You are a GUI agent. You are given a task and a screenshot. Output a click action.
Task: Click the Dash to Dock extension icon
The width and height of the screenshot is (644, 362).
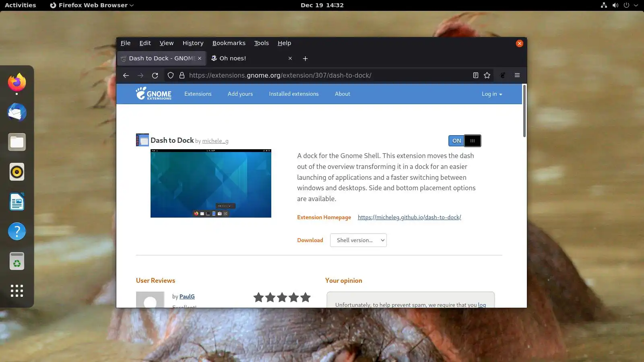tap(142, 140)
